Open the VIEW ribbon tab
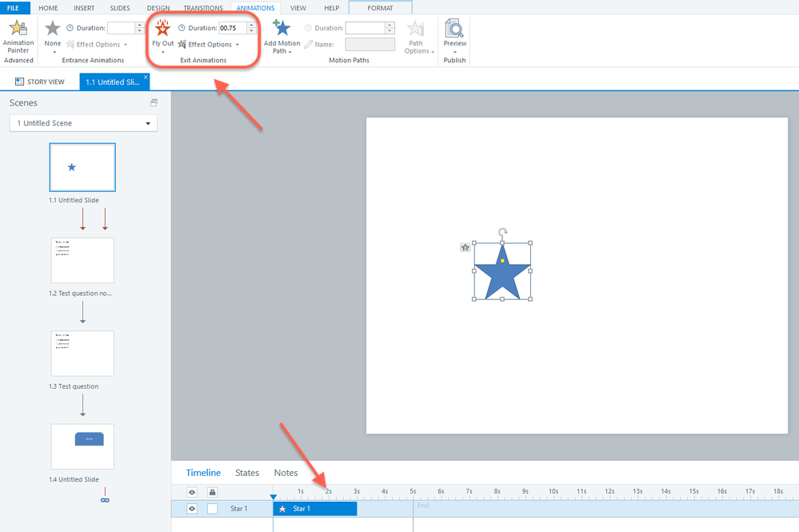The width and height of the screenshot is (799, 532). (298, 8)
